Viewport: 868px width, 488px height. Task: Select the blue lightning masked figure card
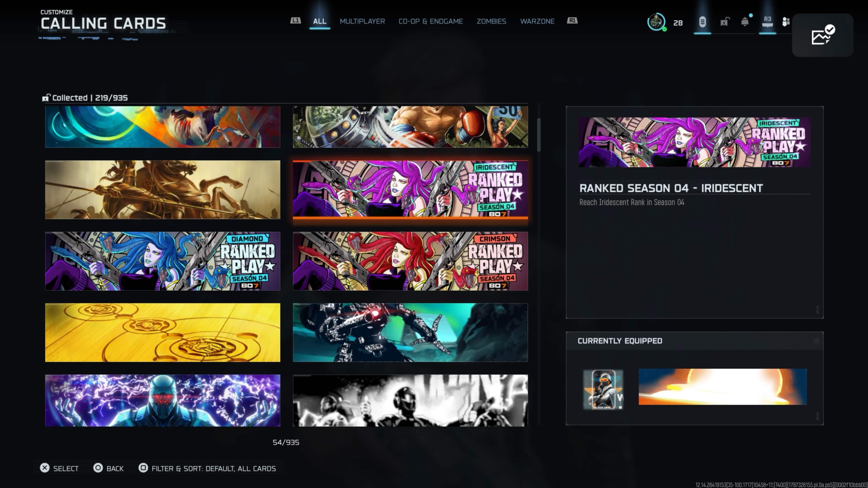[163, 400]
